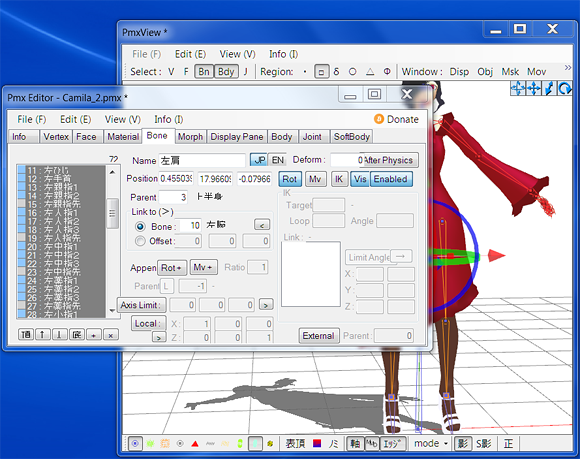The image size is (580, 459).
Task: Click the bone Name input field
Action: click(x=202, y=160)
